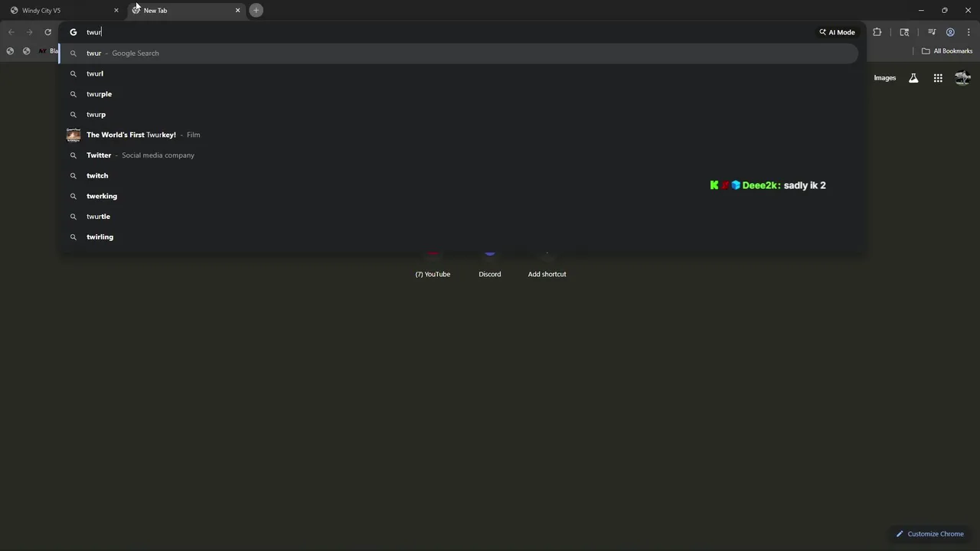This screenshot has height=551, width=980.
Task: Click the Google G icon in omnibox
Action: [73, 32]
